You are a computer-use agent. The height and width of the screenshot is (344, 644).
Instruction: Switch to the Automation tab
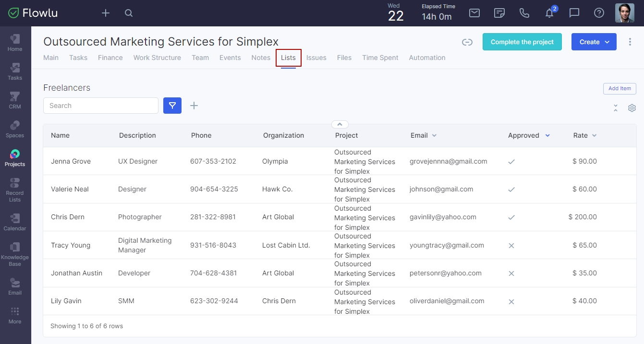(x=427, y=58)
